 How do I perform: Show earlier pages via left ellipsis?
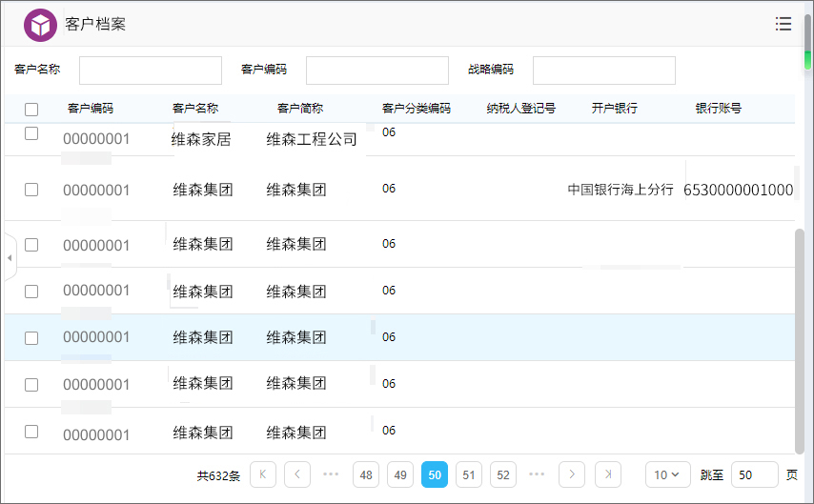pos(331,474)
